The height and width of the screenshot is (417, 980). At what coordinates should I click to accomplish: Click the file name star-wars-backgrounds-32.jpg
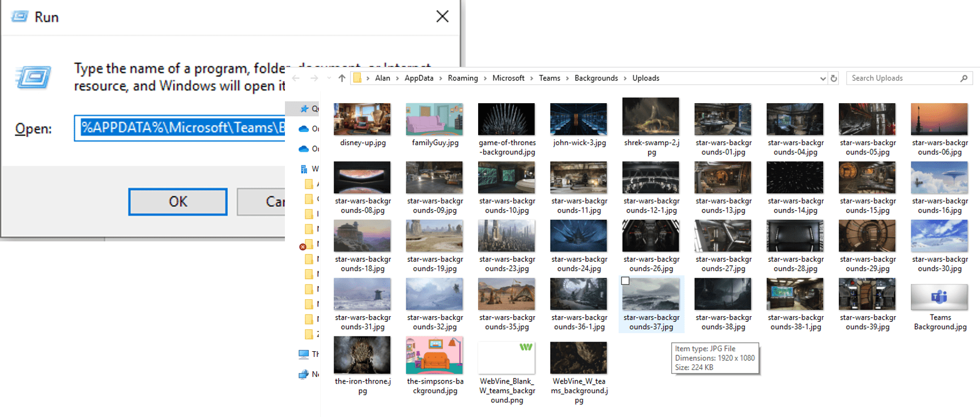(435, 322)
